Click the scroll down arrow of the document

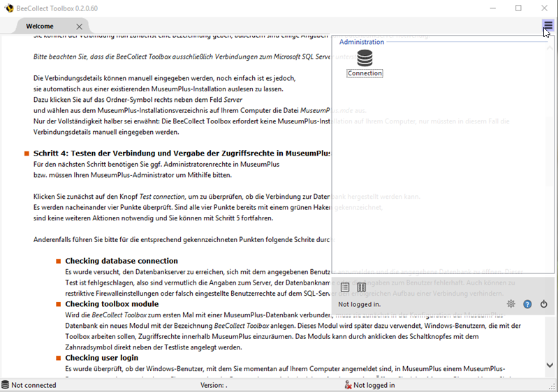point(550,365)
